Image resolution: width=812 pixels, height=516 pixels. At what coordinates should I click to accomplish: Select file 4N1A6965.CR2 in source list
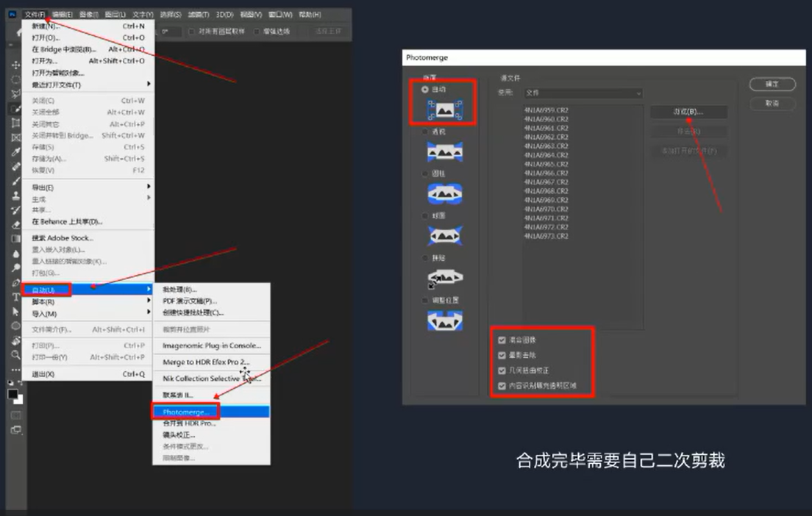tap(546, 164)
